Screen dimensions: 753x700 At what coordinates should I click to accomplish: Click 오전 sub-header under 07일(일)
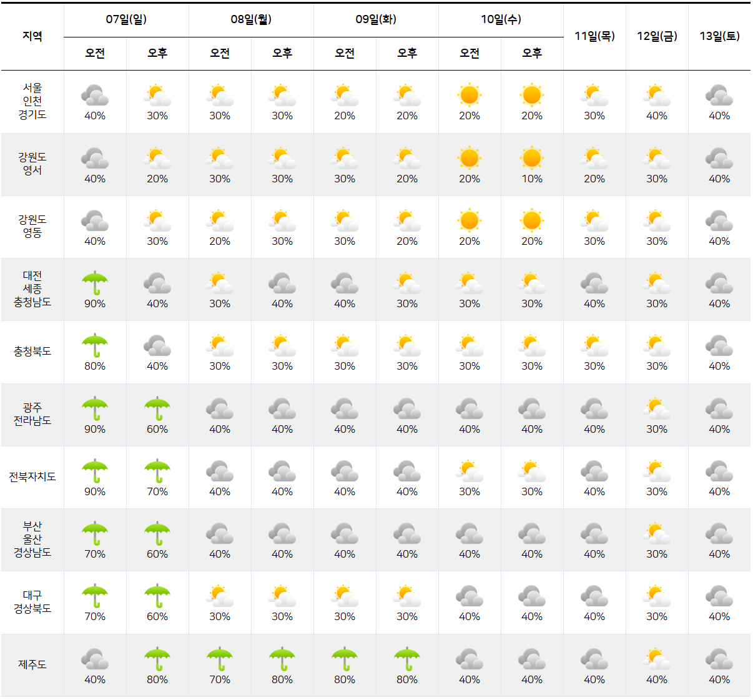95,54
